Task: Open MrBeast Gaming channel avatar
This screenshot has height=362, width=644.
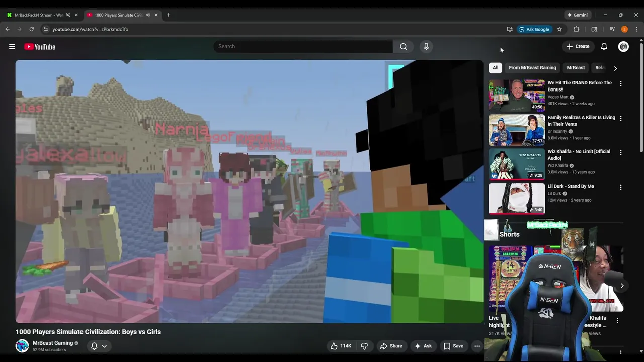Action: click(22, 346)
